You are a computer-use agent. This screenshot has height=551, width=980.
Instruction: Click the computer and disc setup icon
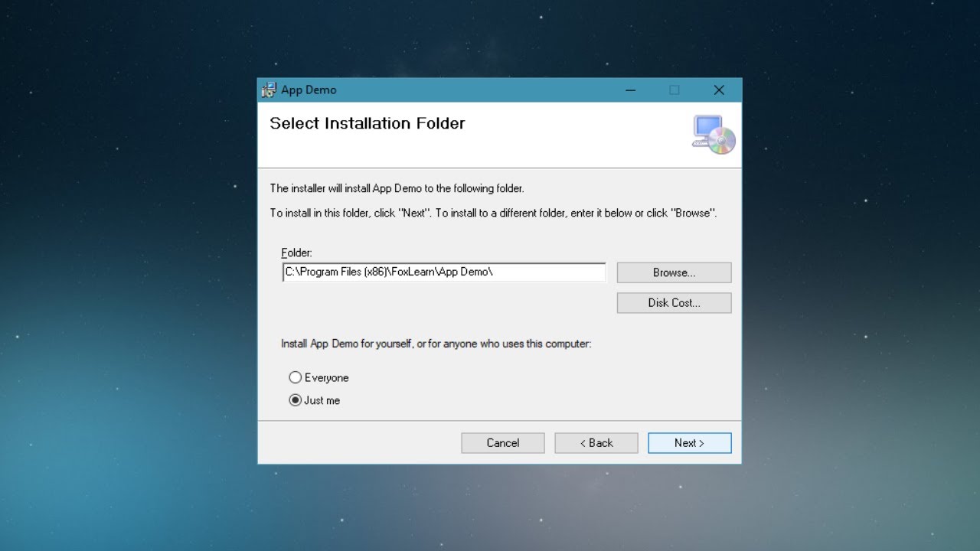tap(714, 135)
